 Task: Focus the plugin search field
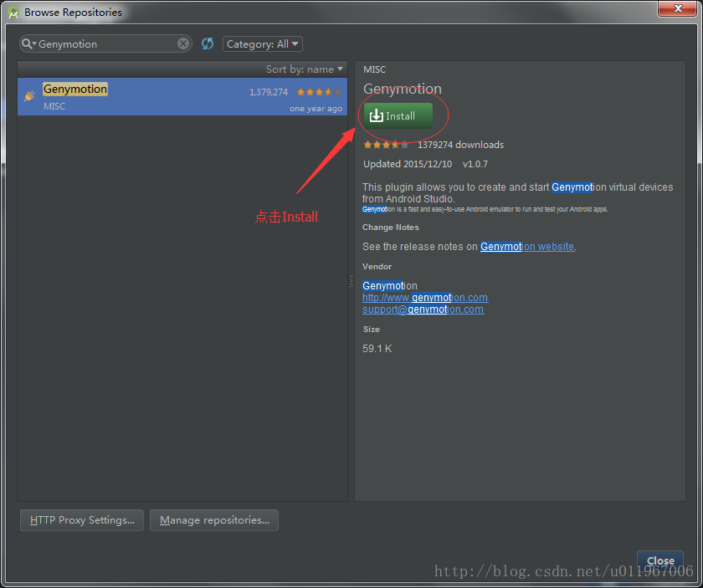105,44
